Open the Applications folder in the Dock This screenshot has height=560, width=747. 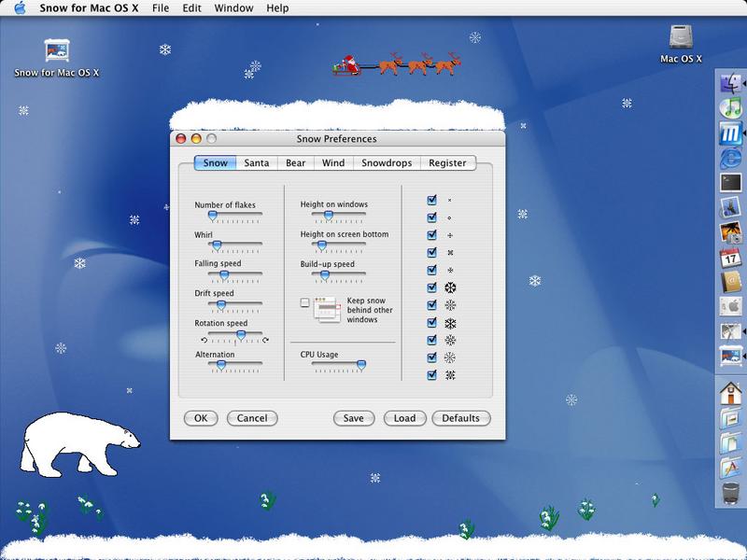(730, 468)
